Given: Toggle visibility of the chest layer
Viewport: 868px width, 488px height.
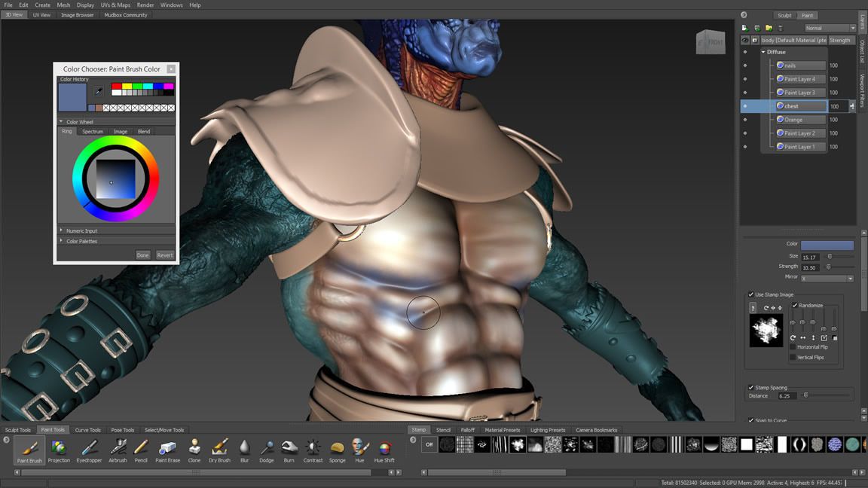Looking at the screenshot, I should click(745, 105).
